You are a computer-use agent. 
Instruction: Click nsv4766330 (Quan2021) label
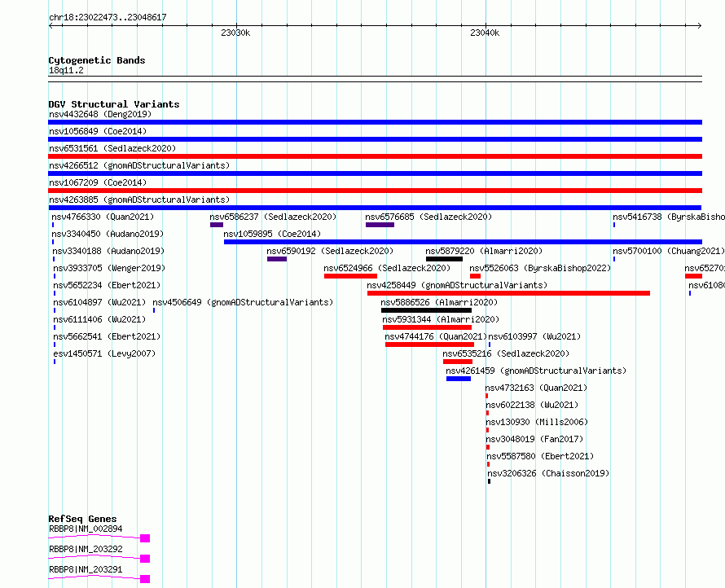click(x=103, y=217)
